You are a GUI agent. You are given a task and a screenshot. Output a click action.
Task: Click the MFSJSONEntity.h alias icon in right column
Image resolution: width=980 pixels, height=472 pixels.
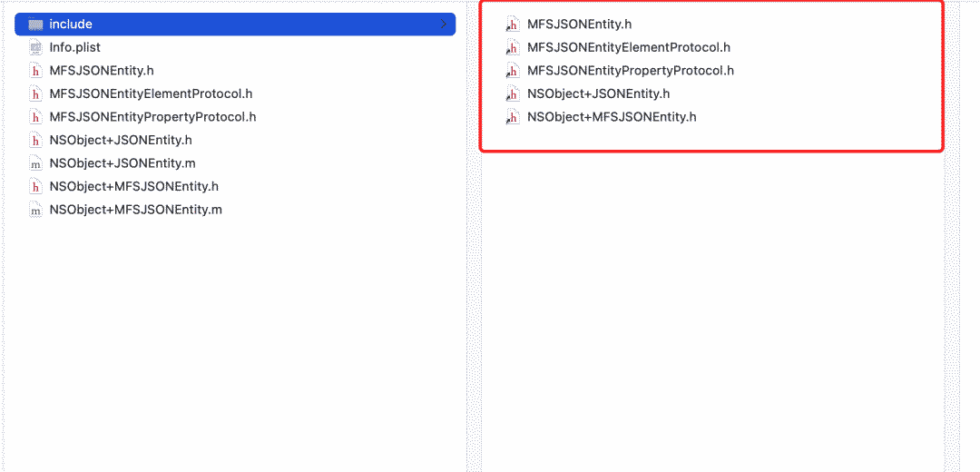[x=513, y=25]
